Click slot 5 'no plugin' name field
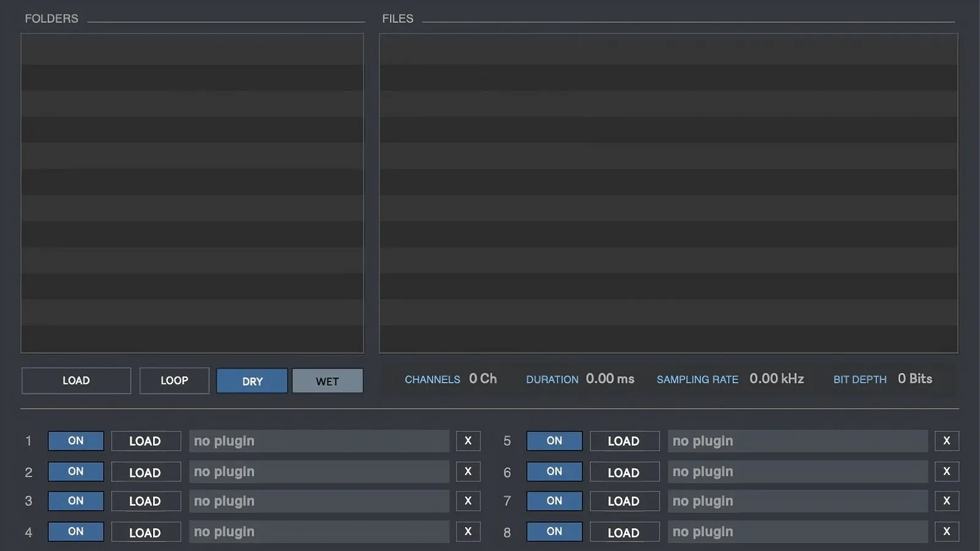 (x=797, y=441)
